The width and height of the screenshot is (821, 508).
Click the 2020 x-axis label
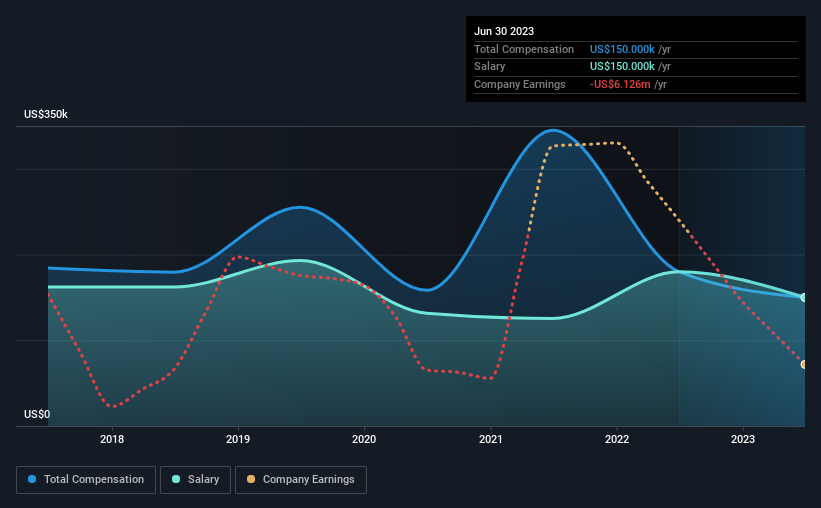(364, 439)
